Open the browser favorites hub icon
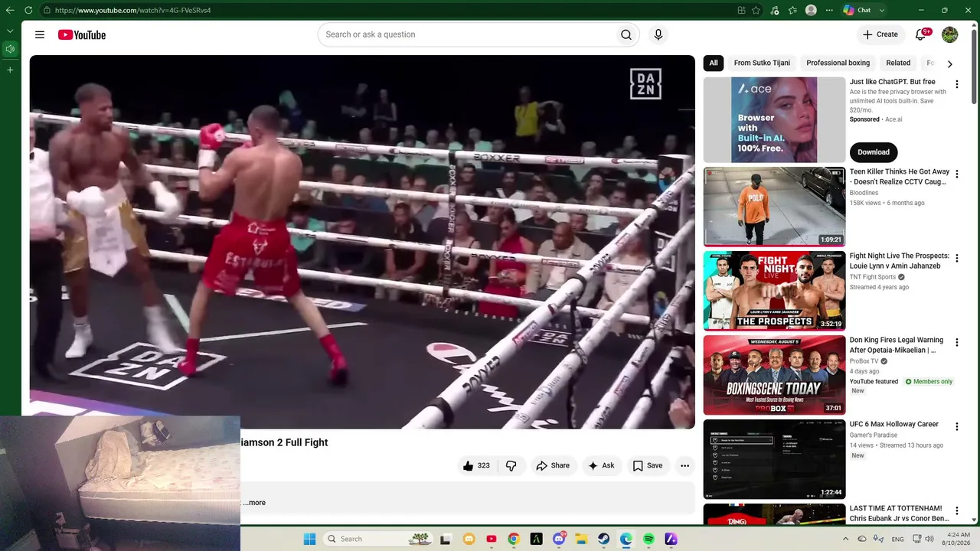This screenshot has width=980, height=551. pyautogui.click(x=792, y=10)
